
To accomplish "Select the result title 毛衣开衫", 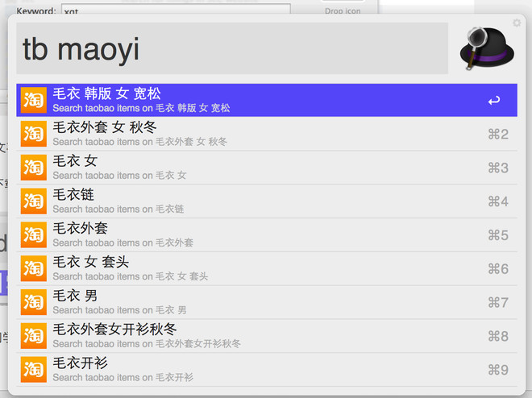I will pos(81,363).
